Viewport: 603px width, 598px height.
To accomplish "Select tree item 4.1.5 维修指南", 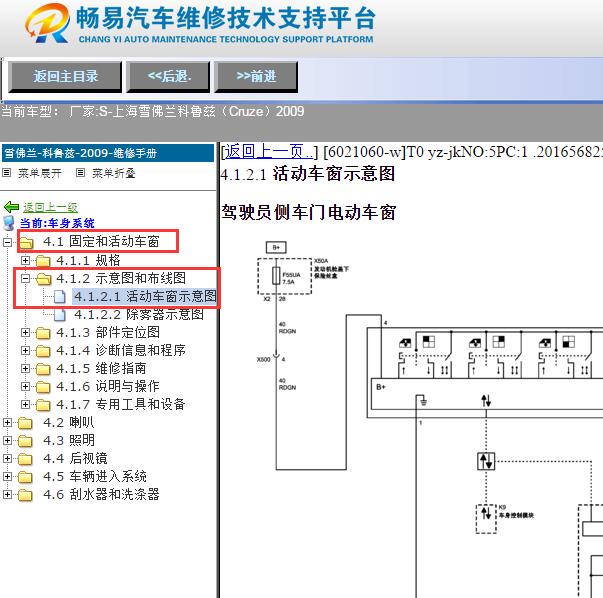I will click(x=101, y=368).
